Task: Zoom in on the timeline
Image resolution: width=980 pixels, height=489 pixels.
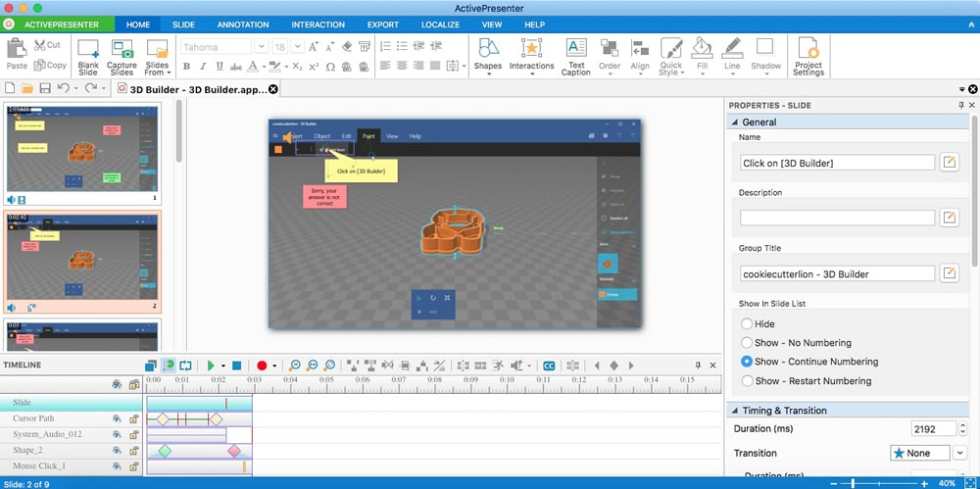Action: click(294, 366)
